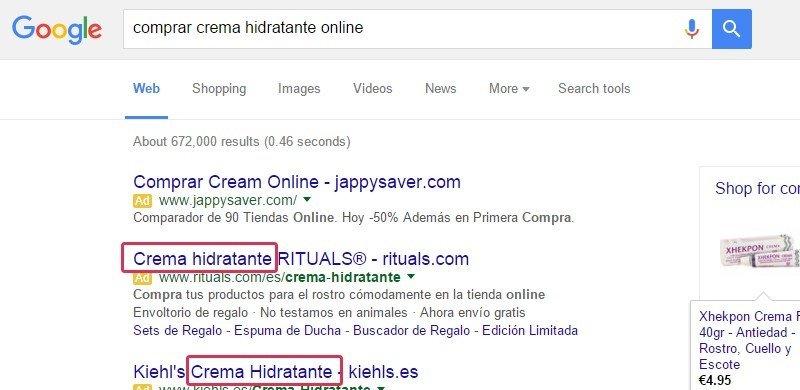
Task: Click the Ad badge under Rituals result
Action: click(x=142, y=278)
